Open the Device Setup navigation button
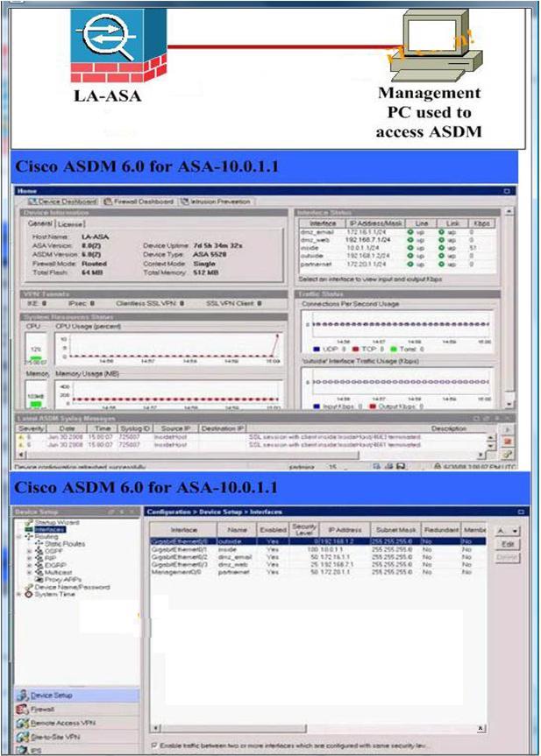The width and height of the screenshot is (541, 756). click(77, 696)
